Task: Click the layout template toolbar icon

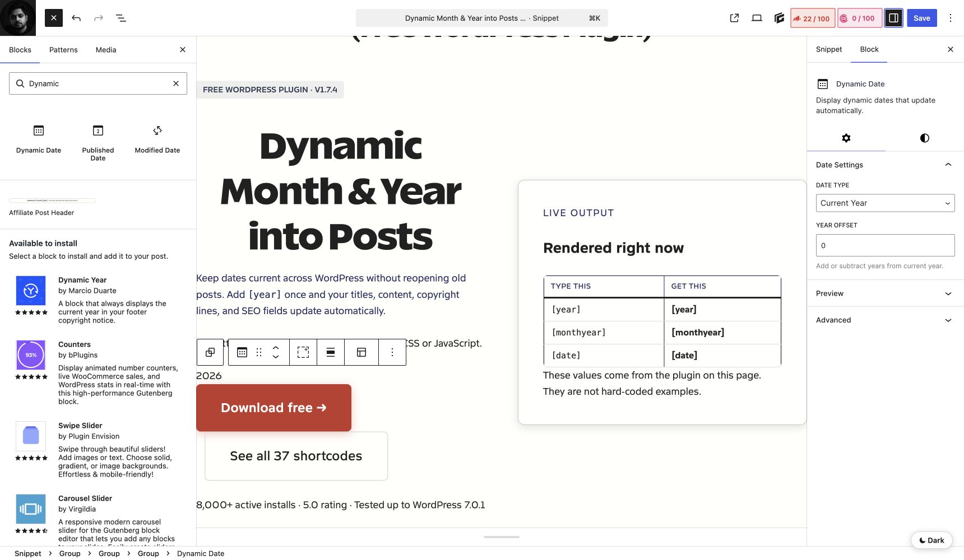Action: [361, 352]
